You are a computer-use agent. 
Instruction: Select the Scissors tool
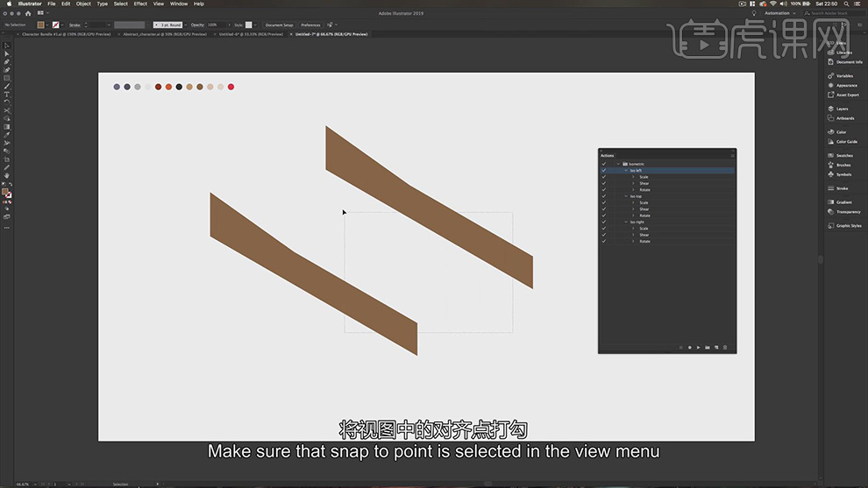pos(7,110)
